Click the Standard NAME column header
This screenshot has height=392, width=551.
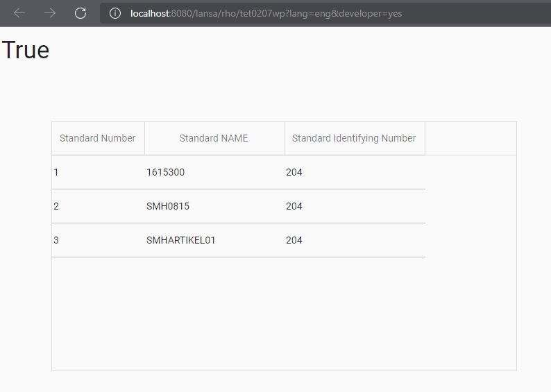coord(214,138)
